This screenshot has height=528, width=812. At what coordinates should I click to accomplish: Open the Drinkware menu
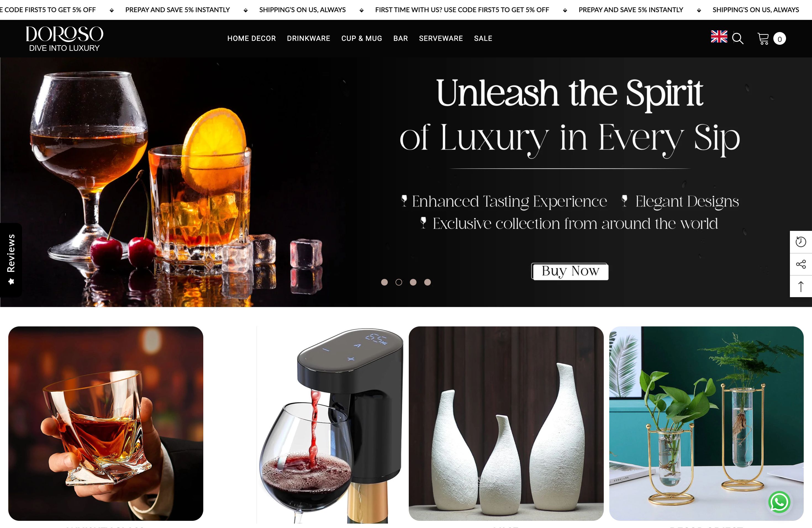(x=309, y=39)
